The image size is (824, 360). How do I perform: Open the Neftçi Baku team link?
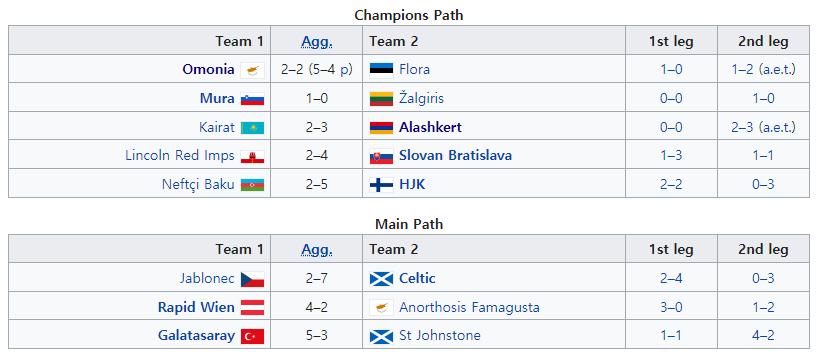pyautogui.click(x=198, y=184)
